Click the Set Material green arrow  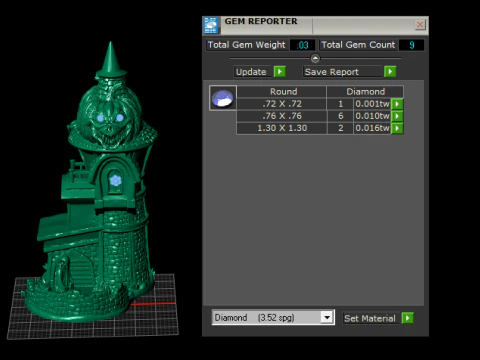pyautogui.click(x=408, y=318)
